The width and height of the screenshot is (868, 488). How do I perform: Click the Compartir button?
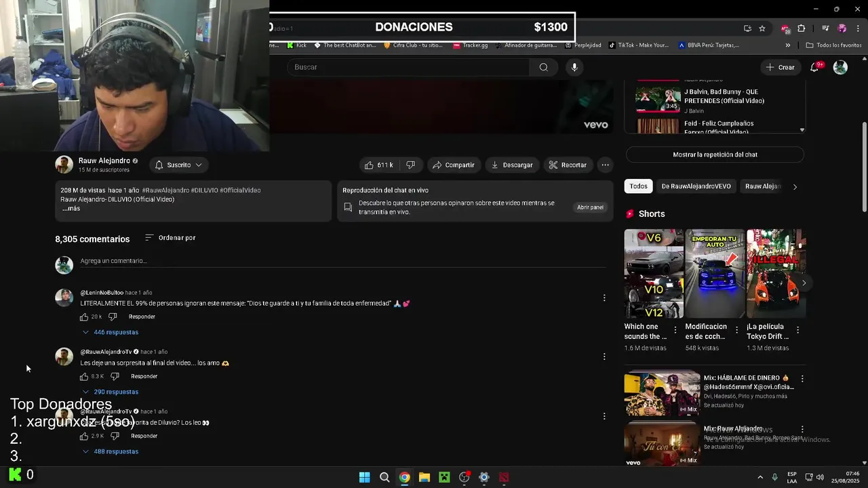click(454, 165)
